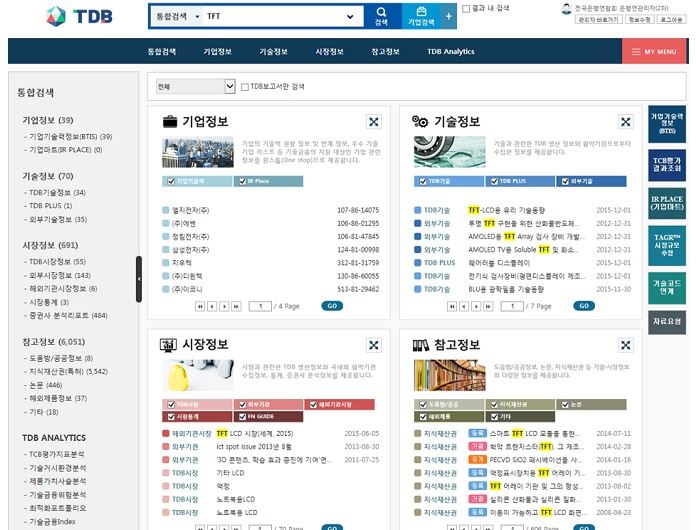
Task: Click the 로그아웃 button
Action: pyautogui.click(x=669, y=19)
